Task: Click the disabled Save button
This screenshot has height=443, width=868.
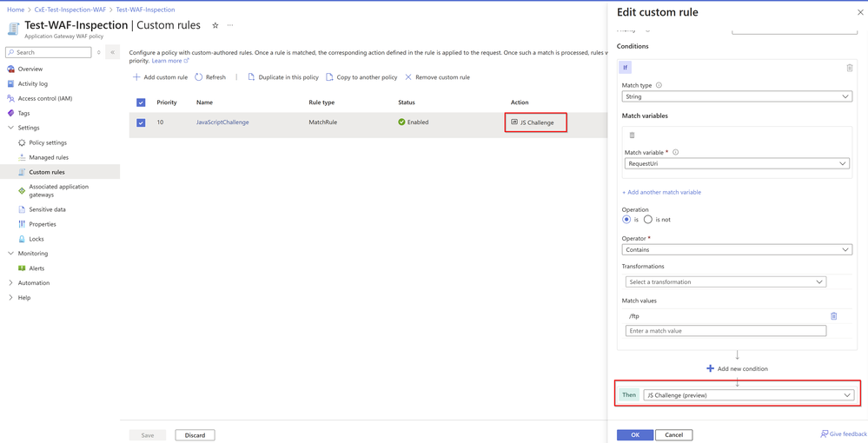Action: pos(148,435)
